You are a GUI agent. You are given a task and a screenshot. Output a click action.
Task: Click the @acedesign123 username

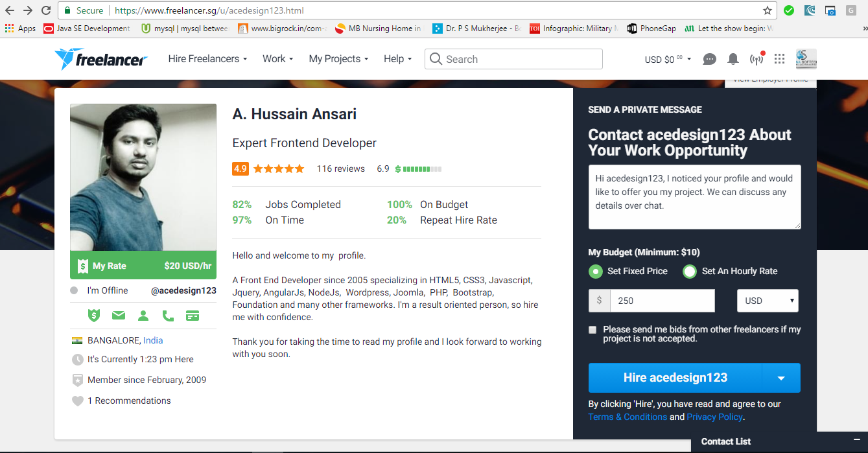click(x=183, y=291)
